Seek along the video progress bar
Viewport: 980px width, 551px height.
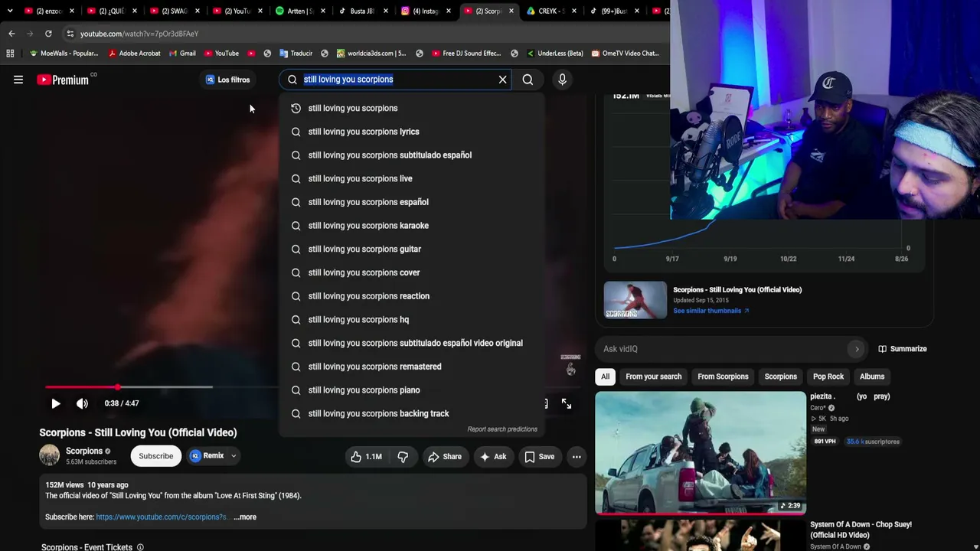pos(162,387)
